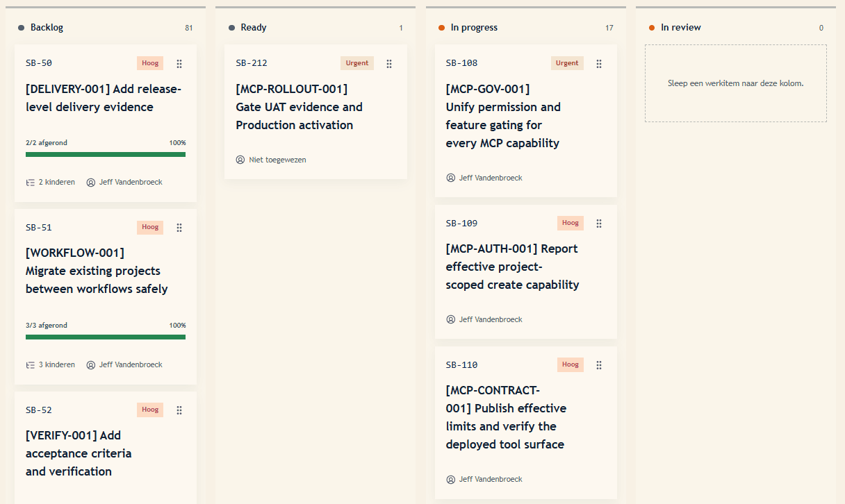Screen dimensions: 845x504
Task: Click the SB-52 work item ID
Action: 39,410
